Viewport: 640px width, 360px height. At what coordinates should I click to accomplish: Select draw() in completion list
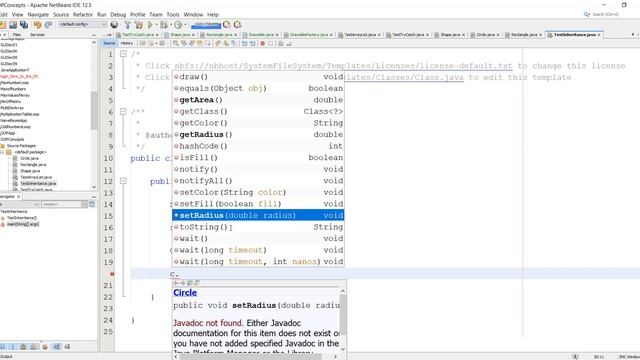(258, 77)
